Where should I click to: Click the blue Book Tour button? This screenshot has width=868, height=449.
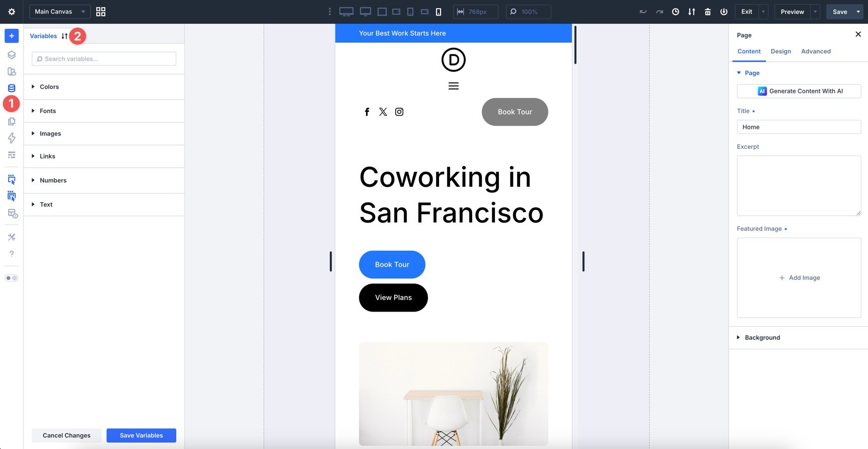click(x=392, y=264)
